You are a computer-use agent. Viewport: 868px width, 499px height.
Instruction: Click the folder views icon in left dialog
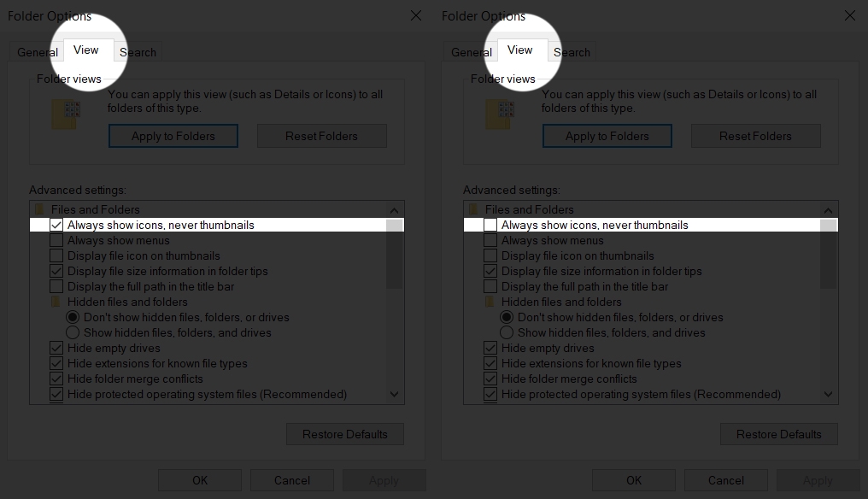click(x=66, y=114)
